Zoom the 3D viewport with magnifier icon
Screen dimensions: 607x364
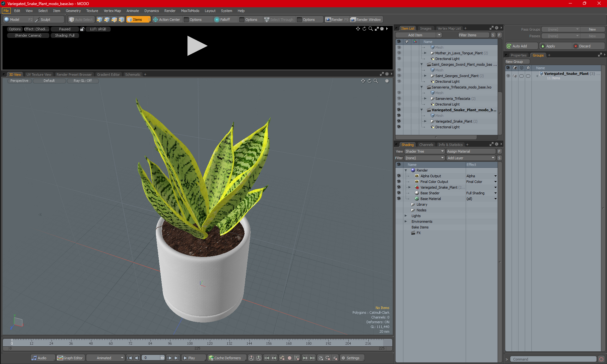pos(376,81)
